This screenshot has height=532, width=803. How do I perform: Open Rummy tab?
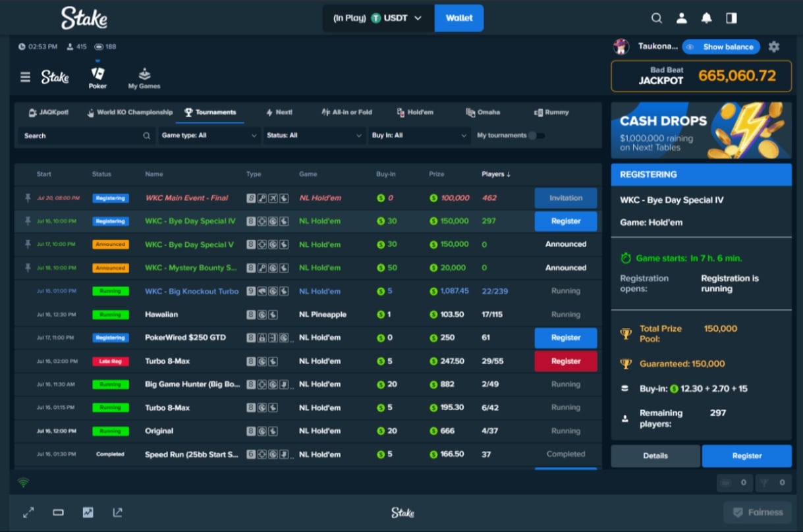[551, 113]
